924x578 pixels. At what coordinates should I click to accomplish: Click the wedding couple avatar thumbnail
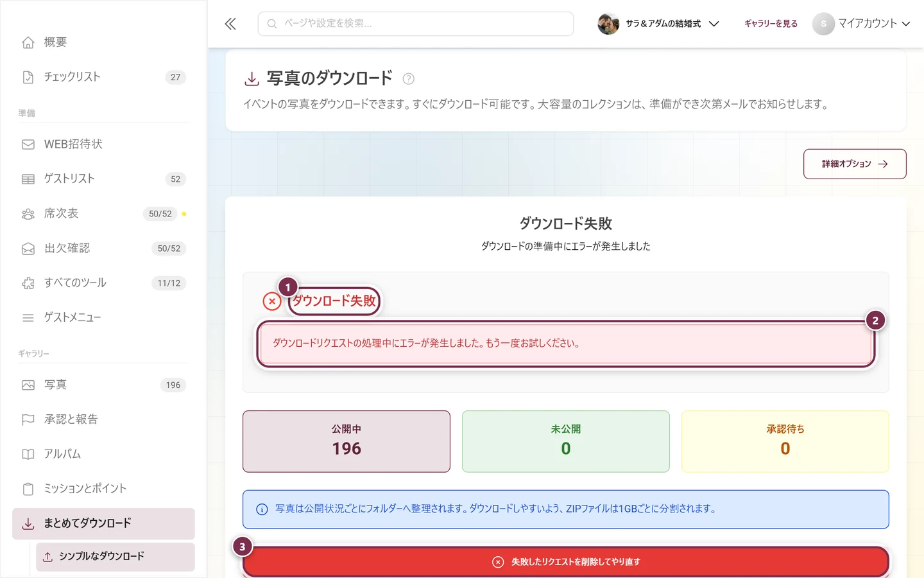[x=608, y=24]
